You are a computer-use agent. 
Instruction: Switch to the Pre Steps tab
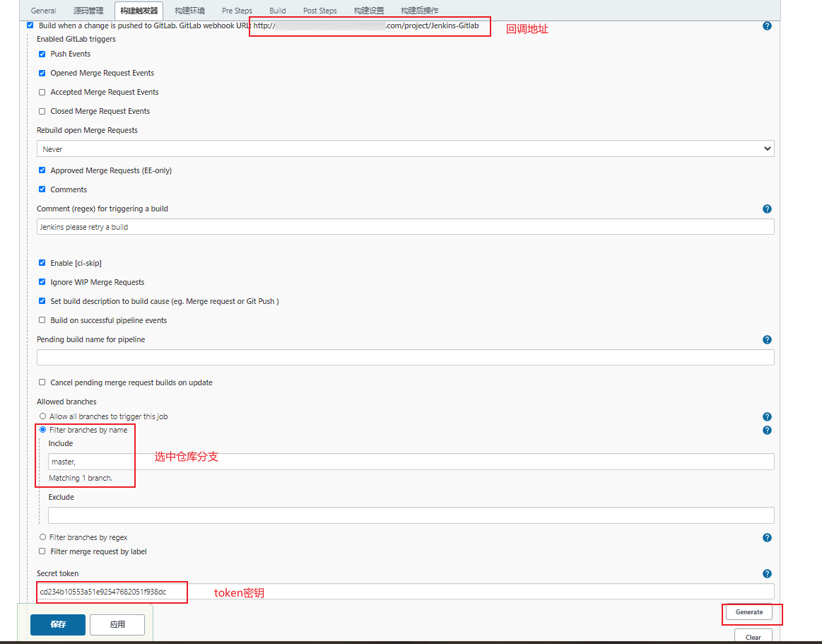(x=237, y=11)
